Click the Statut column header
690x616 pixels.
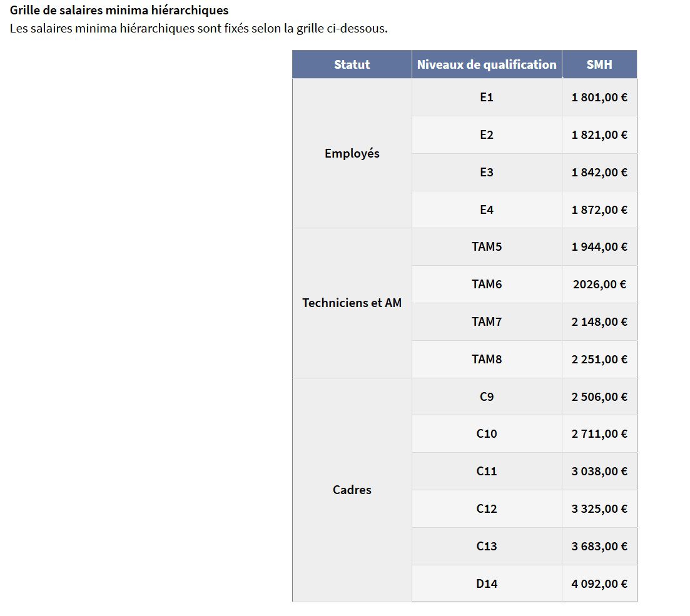tap(352, 64)
